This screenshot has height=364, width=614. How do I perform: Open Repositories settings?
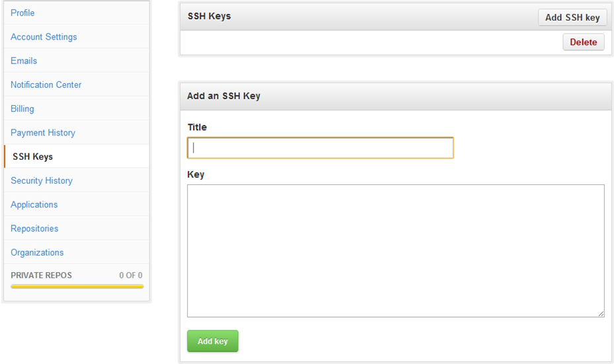34,229
